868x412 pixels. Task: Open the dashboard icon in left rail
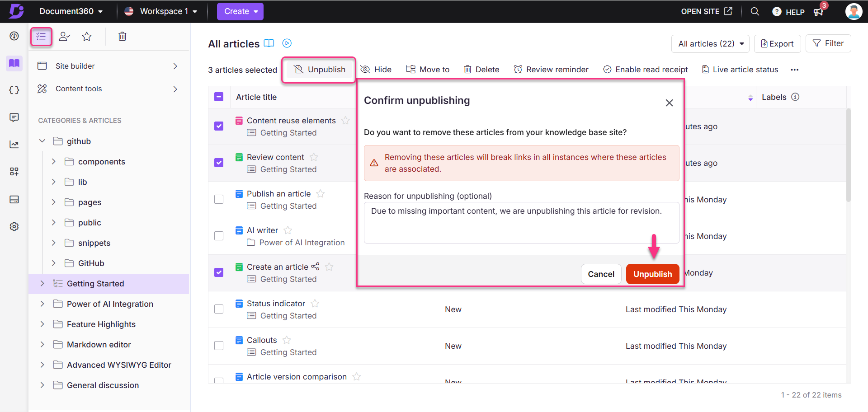[x=14, y=36]
